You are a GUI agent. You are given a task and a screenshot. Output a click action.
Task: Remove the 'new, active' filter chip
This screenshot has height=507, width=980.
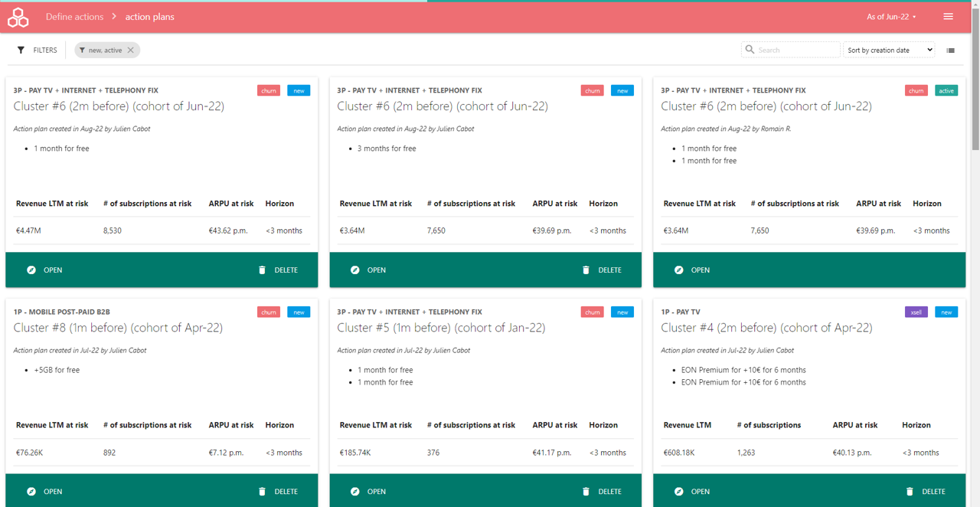point(131,51)
